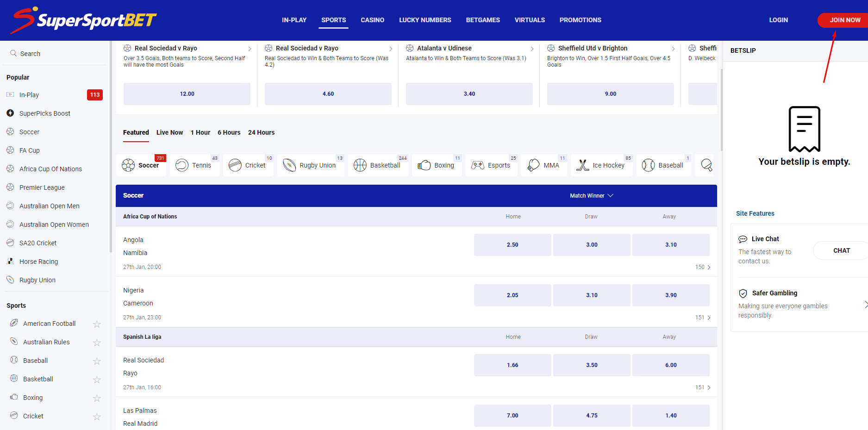This screenshot has height=430, width=868.
Task: Select the Tennis sport icon tile
Action: (194, 165)
